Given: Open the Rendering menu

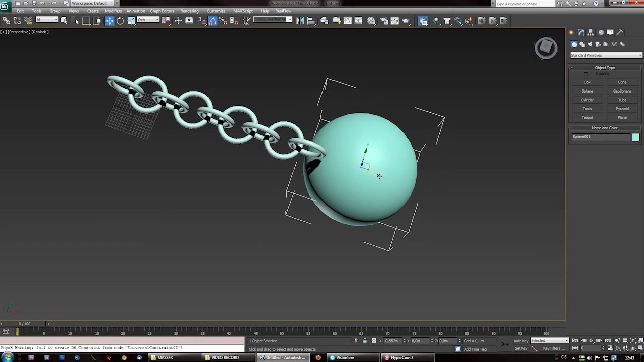Looking at the screenshot, I should (x=189, y=11).
